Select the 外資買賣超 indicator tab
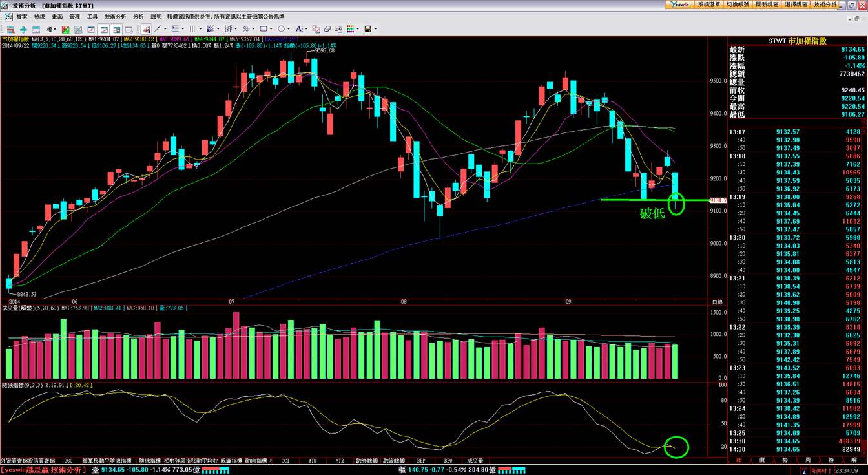Screen dimensions: 868x475 [14, 461]
